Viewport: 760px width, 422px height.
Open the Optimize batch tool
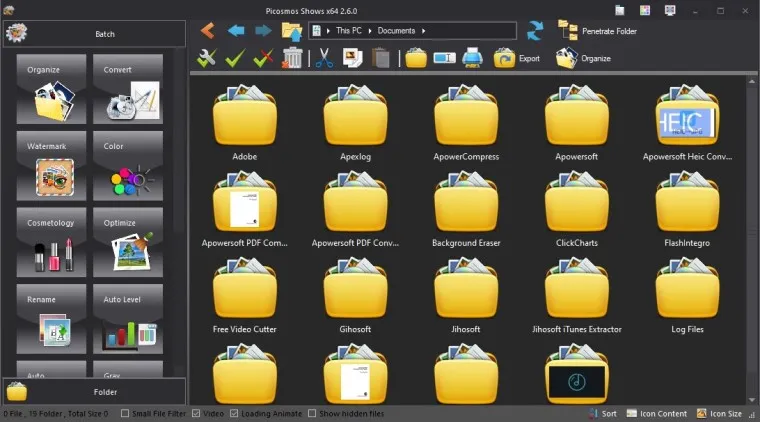[128, 242]
